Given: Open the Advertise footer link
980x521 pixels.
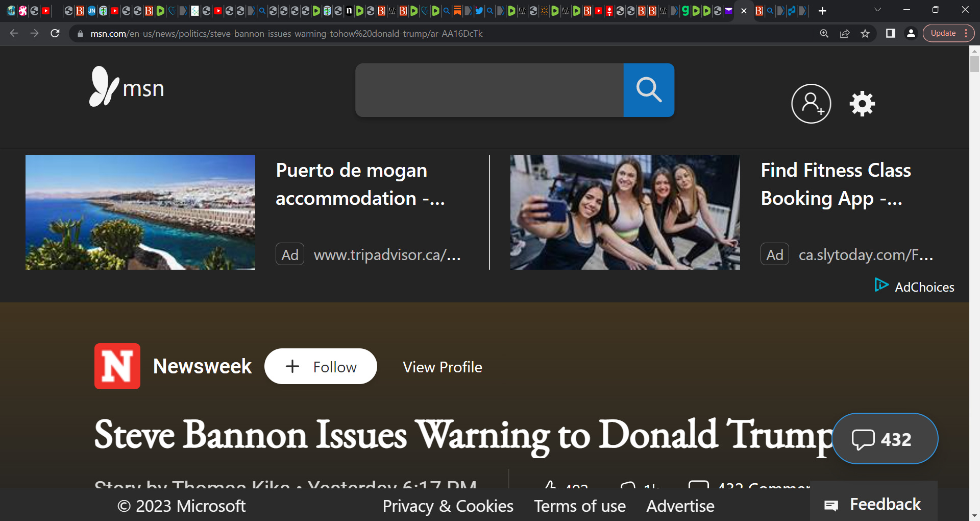Looking at the screenshot, I should point(680,506).
